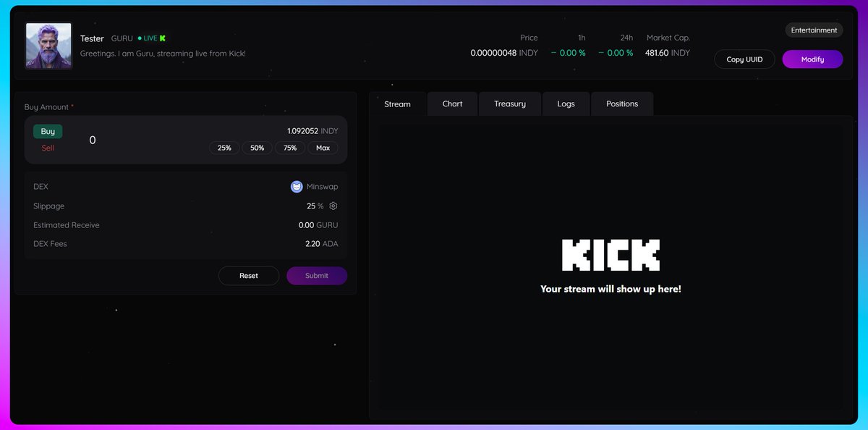
Task: Set amount to Max
Action: pyautogui.click(x=323, y=148)
